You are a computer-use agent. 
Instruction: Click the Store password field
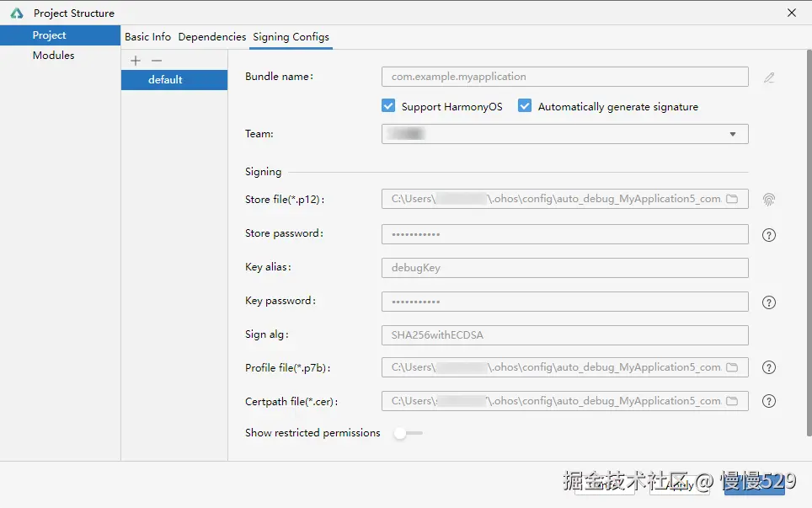coord(565,234)
